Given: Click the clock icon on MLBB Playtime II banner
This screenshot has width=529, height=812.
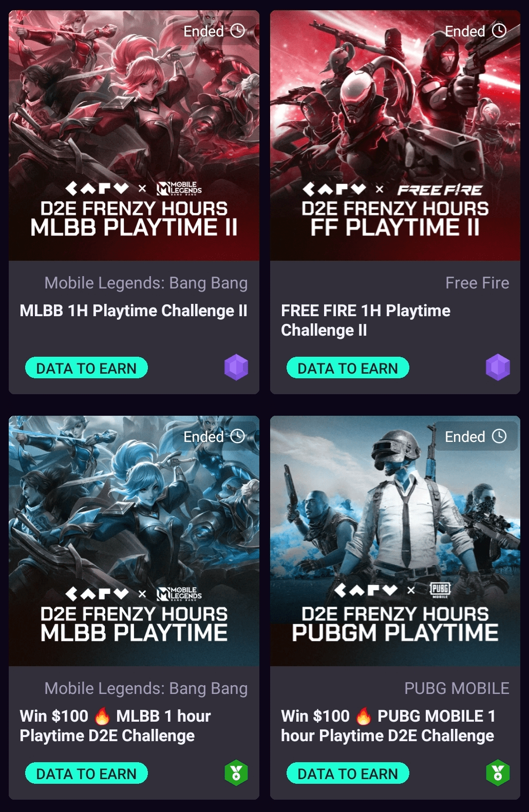Looking at the screenshot, I should tap(238, 31).
